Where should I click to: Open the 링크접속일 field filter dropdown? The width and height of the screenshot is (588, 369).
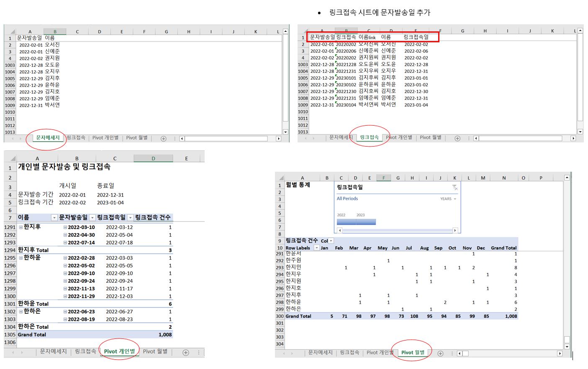point(130,218)
